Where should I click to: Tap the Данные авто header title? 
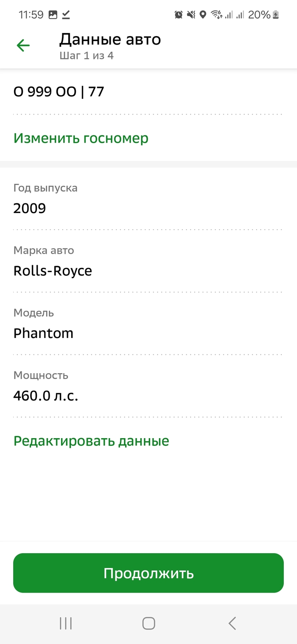pos(110,39)
